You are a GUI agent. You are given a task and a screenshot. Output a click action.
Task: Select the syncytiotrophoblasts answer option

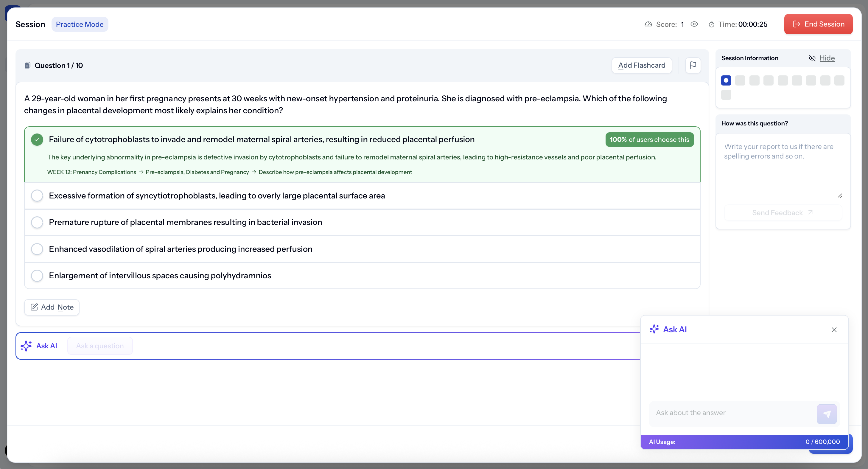(x=37, y=195)
